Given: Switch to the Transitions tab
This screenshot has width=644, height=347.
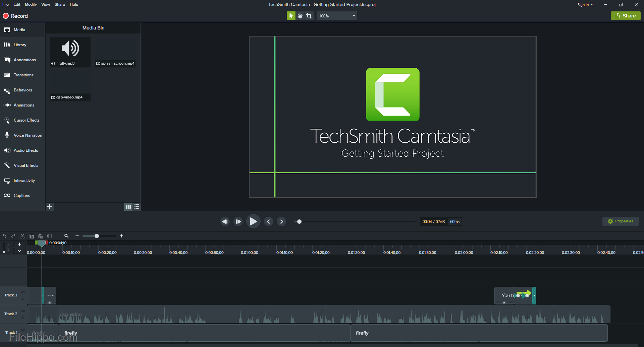Looking at the screenshot, I should click(24, 75).
